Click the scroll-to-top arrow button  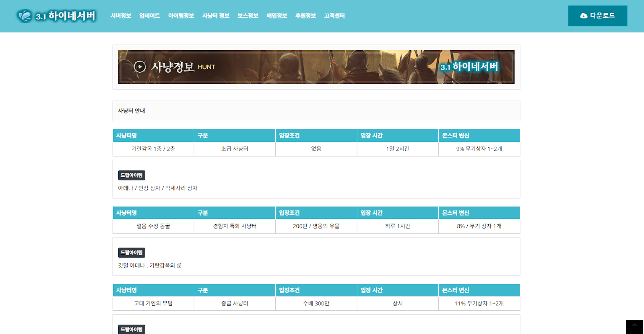(634, 327)
